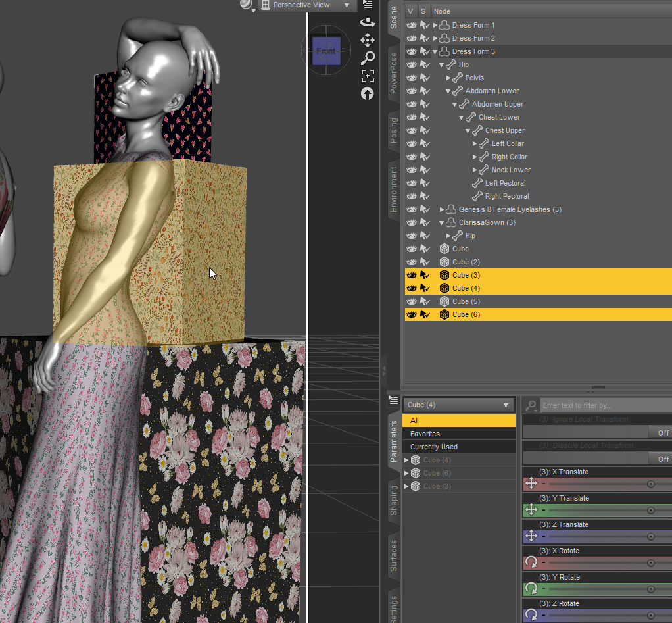Click the orbit camera control in viewport

[x=367, y=22]
